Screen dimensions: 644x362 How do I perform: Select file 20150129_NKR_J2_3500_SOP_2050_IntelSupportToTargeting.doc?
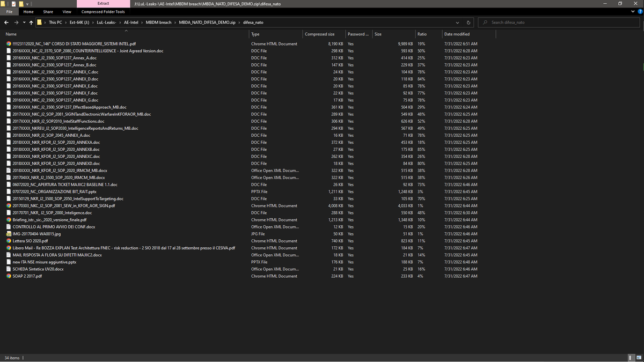pyautogui.click(x=68, y=198)
